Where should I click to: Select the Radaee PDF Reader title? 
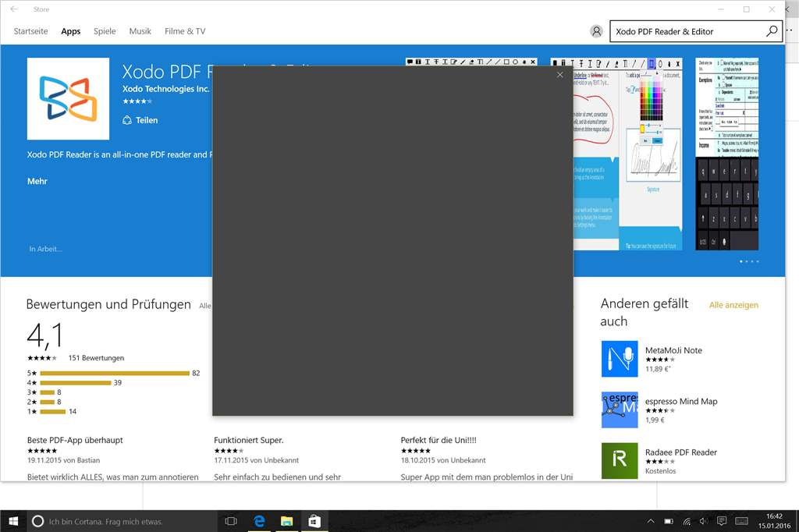click(x=680, y=452)
